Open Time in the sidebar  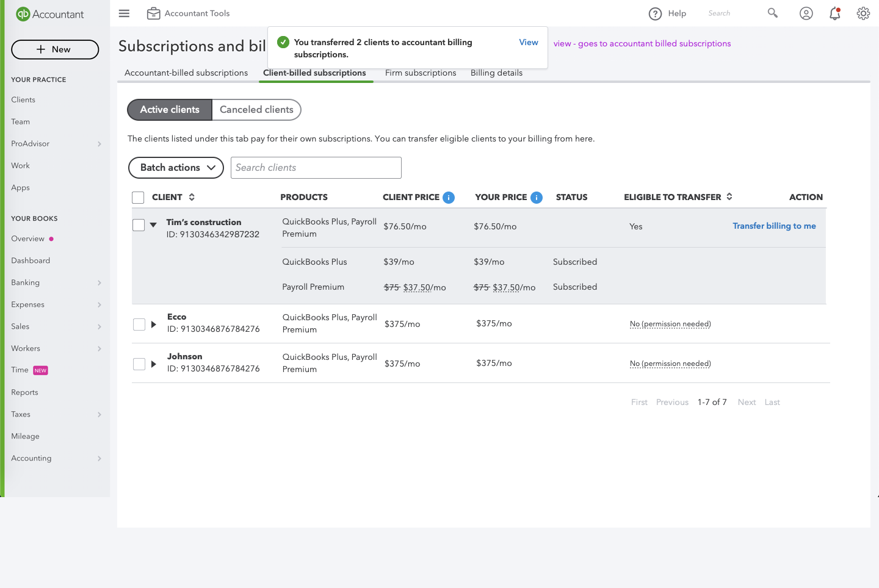(20, 370)
